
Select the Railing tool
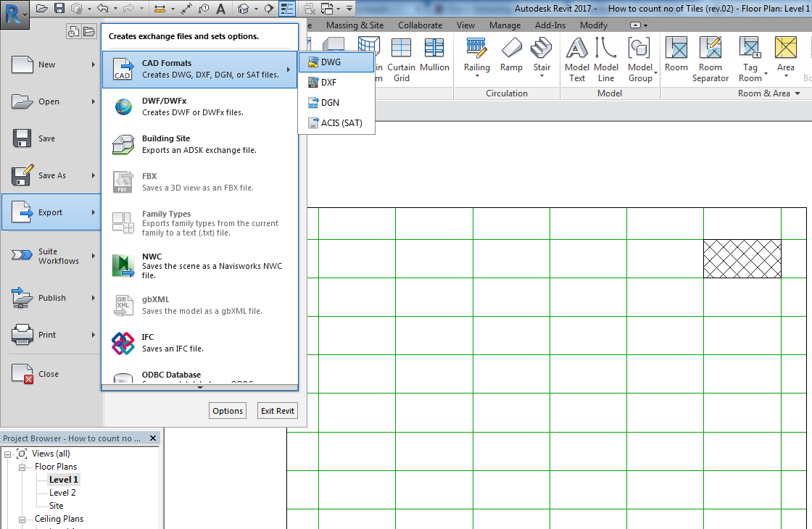[x=476, y=57]
